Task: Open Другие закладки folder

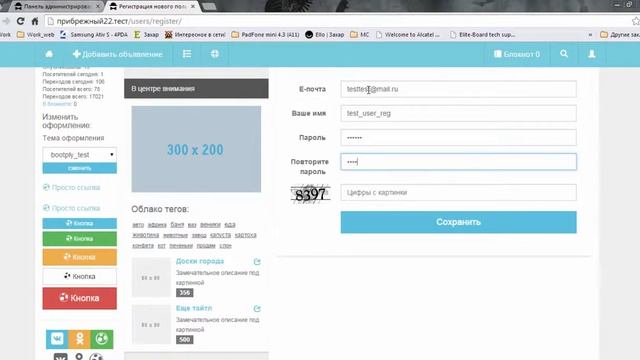Action: click(x=620, y=35)
